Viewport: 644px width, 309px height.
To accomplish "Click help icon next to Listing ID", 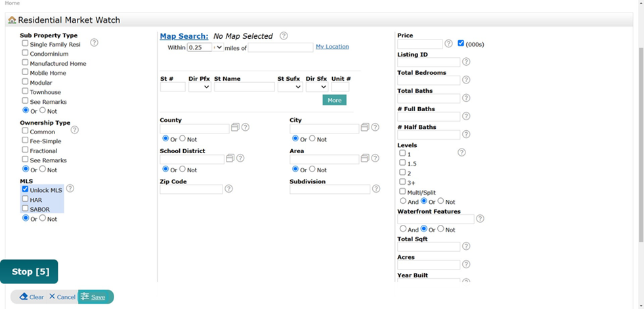I will coord(466,62).
